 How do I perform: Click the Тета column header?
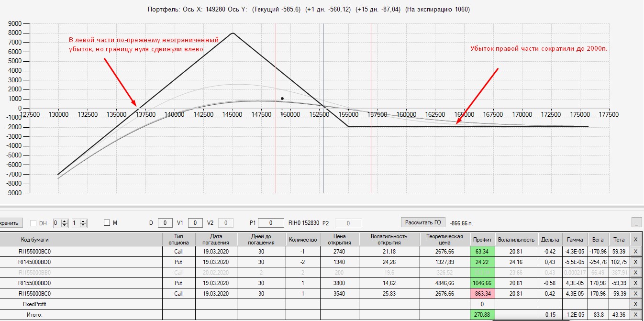619,239
